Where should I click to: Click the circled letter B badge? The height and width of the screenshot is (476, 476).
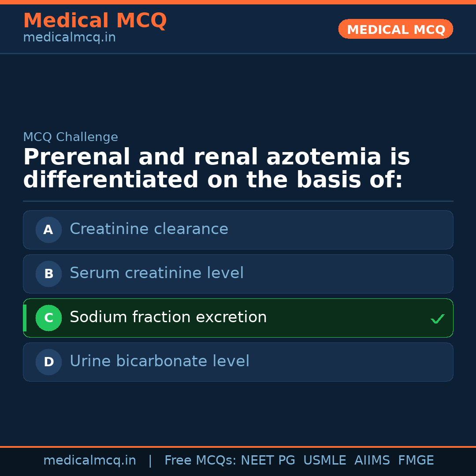(48, 274)
